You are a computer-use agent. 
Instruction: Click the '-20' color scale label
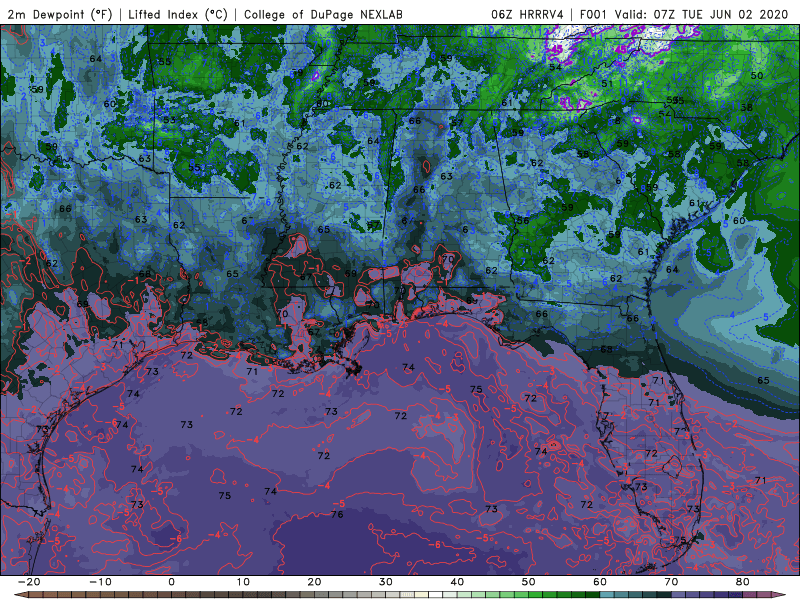coord(29,582)
